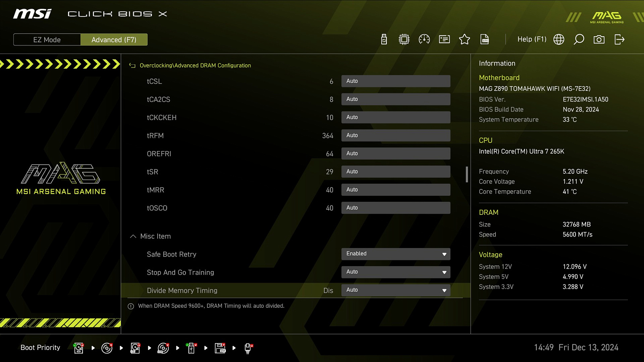Click the exit door icon
The width and height of the screenshot is (644, 362).
click(619, 39)
